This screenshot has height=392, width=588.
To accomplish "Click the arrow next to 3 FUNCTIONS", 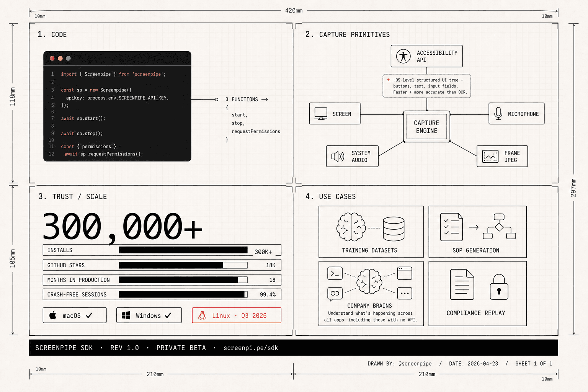I will (265, 100).
